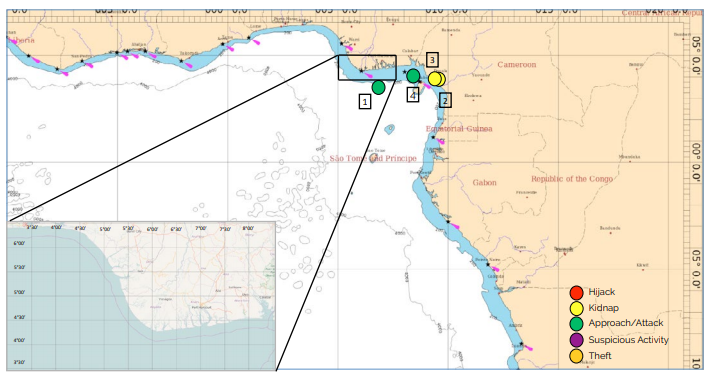Click the Cameroon country label
This screenshot has height=374, width=713.
[x=517, y=65]
